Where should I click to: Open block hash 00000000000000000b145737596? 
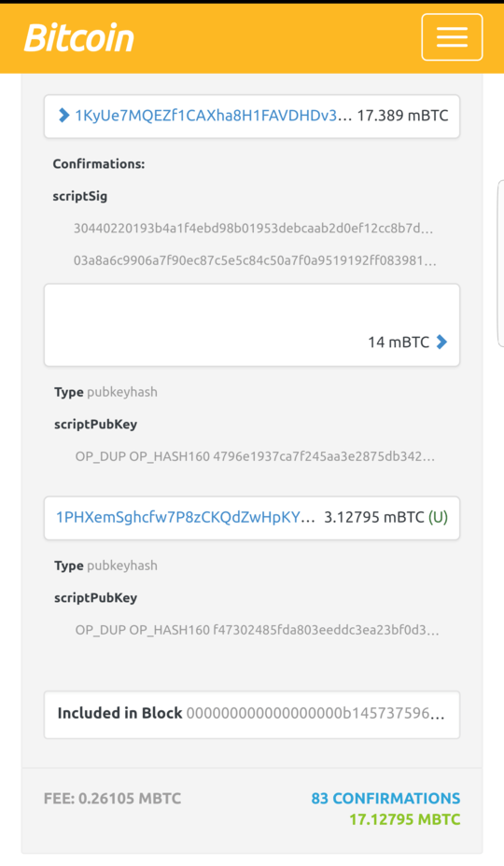click(315, 713)
